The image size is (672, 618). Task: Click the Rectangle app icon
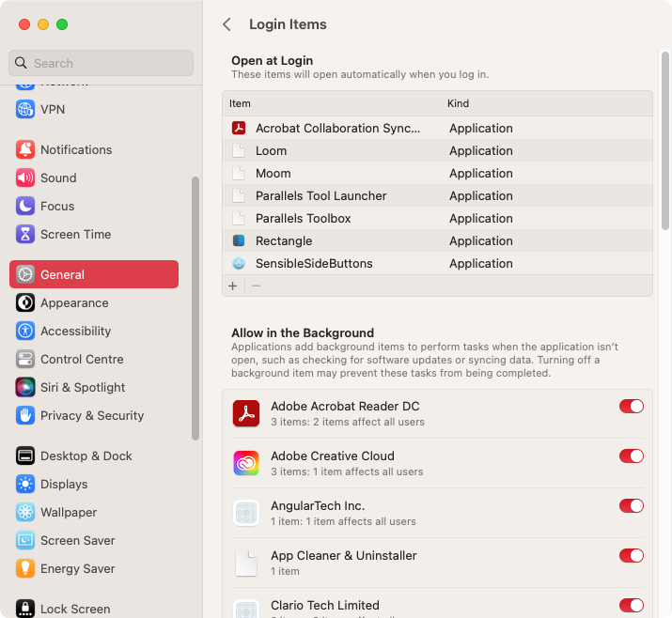point(239,240)
